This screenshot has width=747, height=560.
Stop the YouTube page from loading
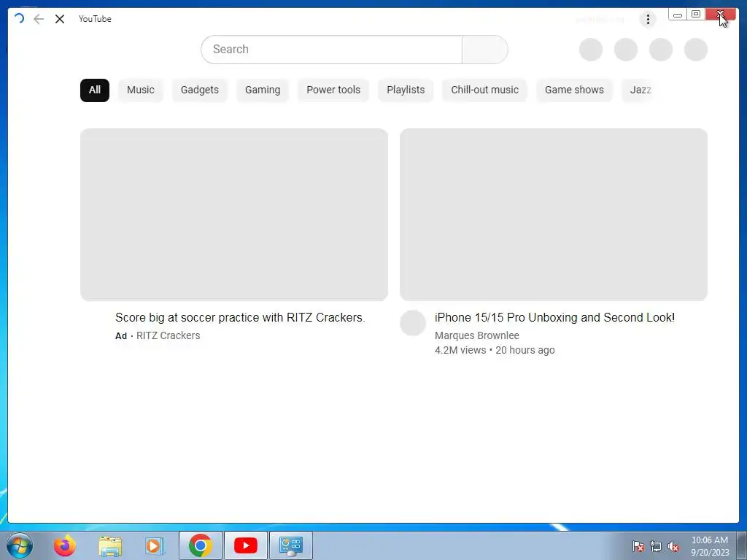(60, 19)
